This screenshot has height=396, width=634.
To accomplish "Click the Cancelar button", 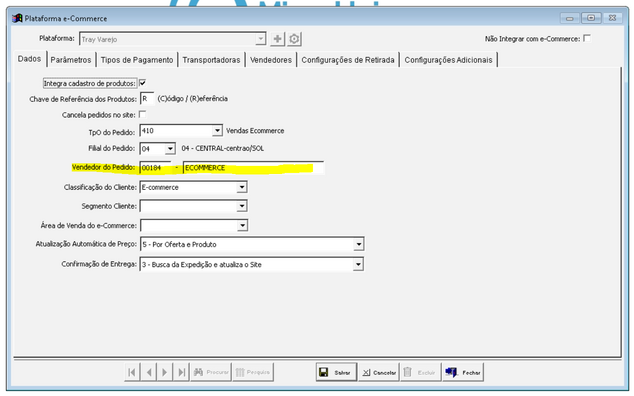I will (x=379, y=372).
